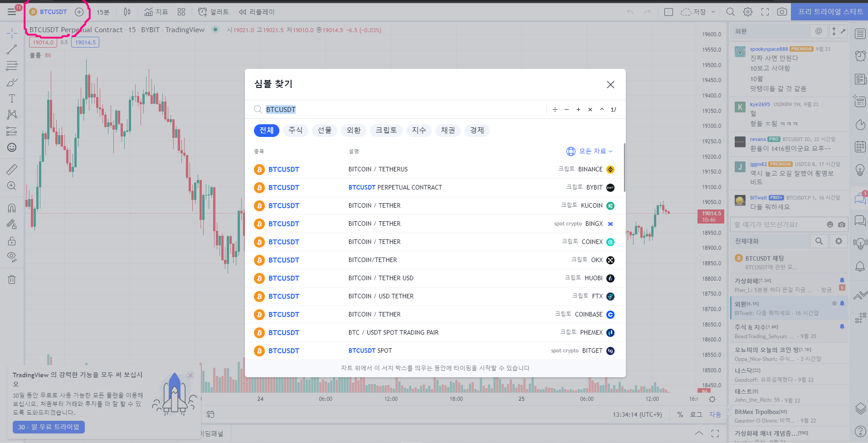868x443 pixels.
Task: Dismiss the TradingView trial promo popup
Action: click(190, 375)
